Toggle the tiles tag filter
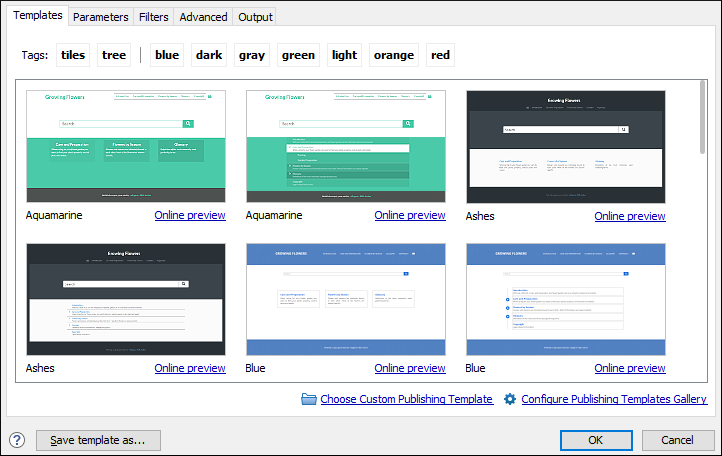This screenshot has height=456, width=722. pyautogui.click(x=73, y=55)
